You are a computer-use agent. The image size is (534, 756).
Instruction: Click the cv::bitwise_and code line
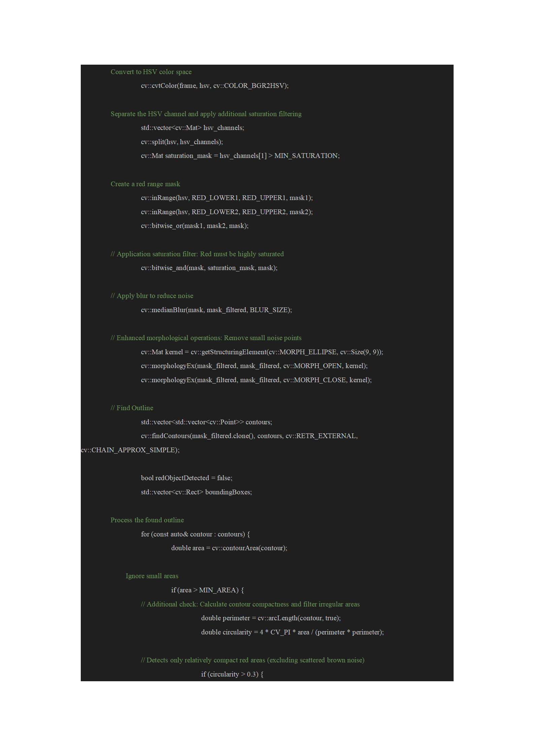(209, 268)
